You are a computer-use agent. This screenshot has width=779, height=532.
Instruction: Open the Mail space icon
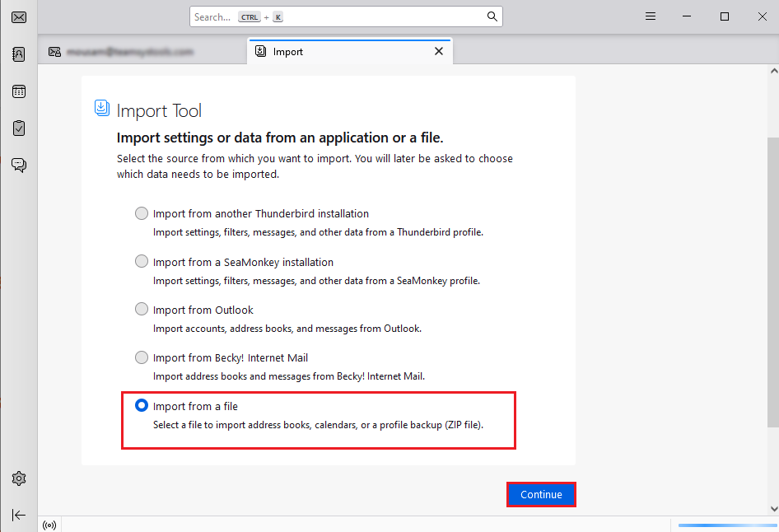click(19, 17)
